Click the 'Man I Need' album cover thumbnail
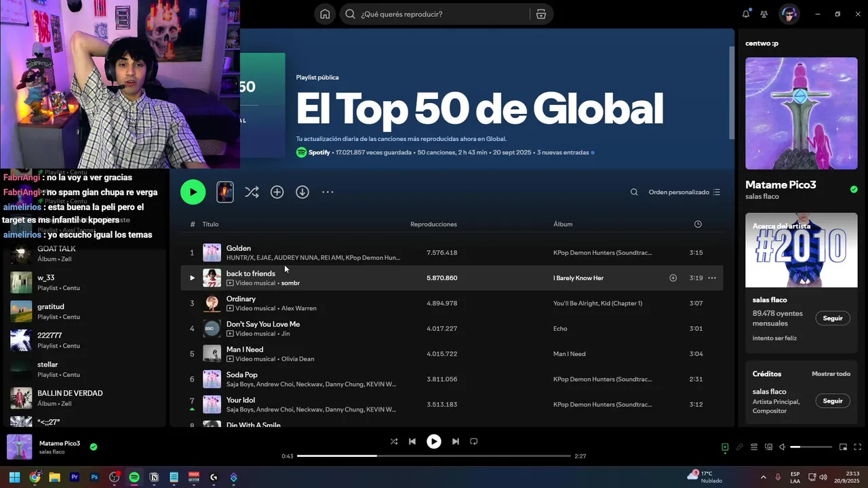This screenshot has height=488, width=868. 212,354
